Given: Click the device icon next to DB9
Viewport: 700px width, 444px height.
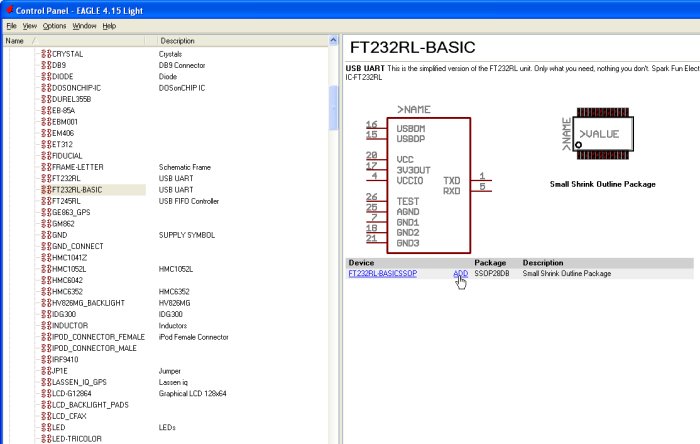Looking at the screenshot, I should pyautogui.click(x=46, y=65).
